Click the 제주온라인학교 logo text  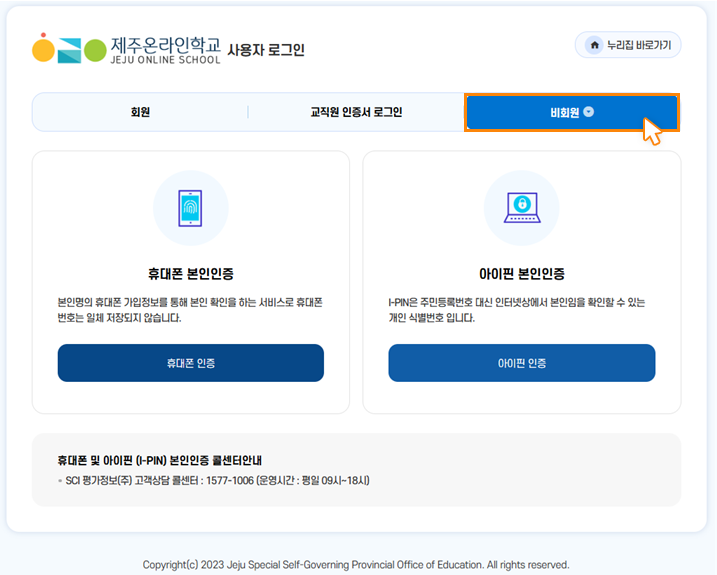165,47
